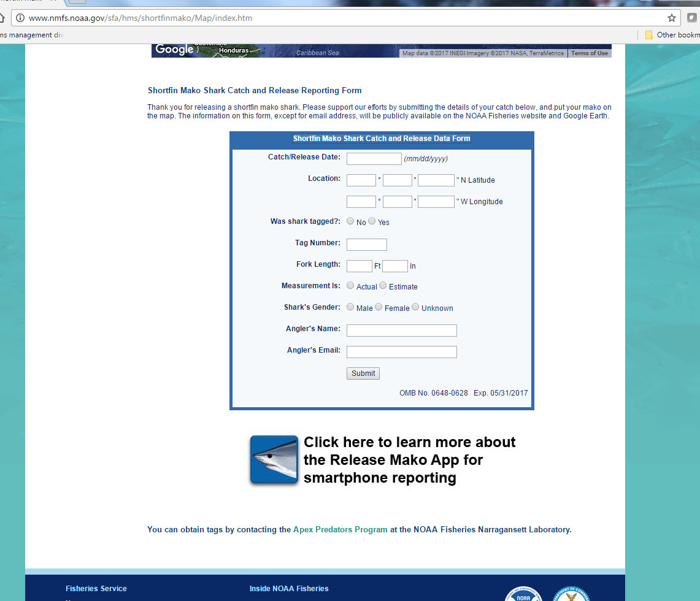Click the latitude seconds field
Screen dimensions: 700x601
tap(436, 180)
